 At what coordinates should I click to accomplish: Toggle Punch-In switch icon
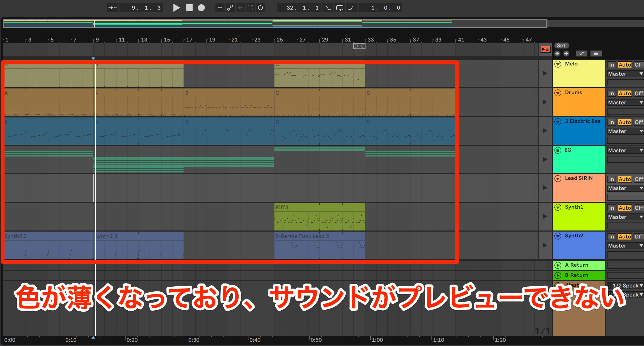point(327,8)
